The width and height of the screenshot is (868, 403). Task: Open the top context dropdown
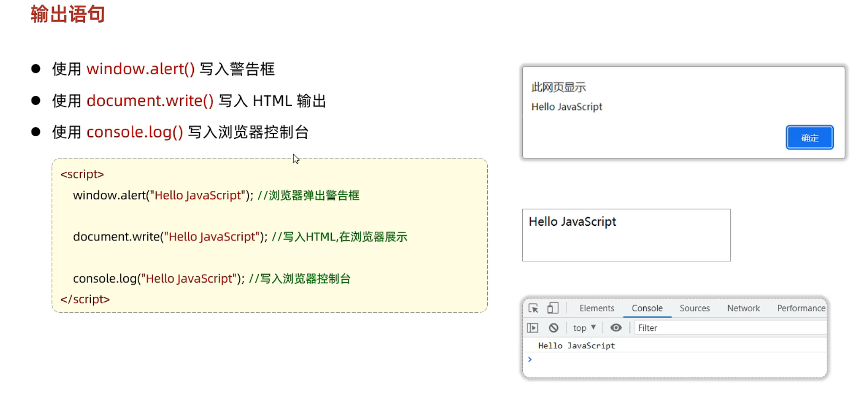click(x=584, y=328)
